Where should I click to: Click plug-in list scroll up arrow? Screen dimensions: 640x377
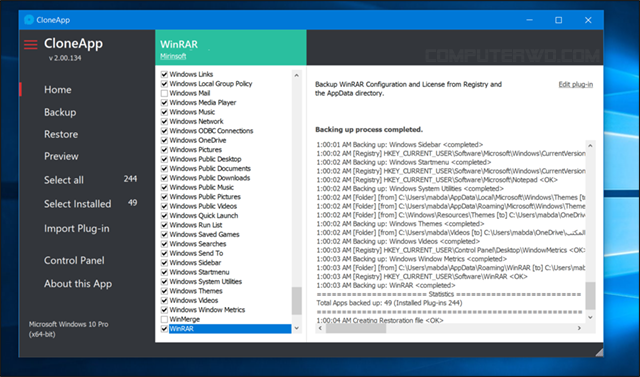297,75
